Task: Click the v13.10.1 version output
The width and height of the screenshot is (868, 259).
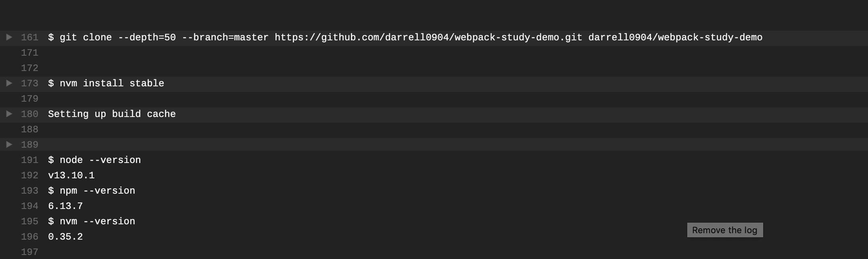Action: pos(71,175)
